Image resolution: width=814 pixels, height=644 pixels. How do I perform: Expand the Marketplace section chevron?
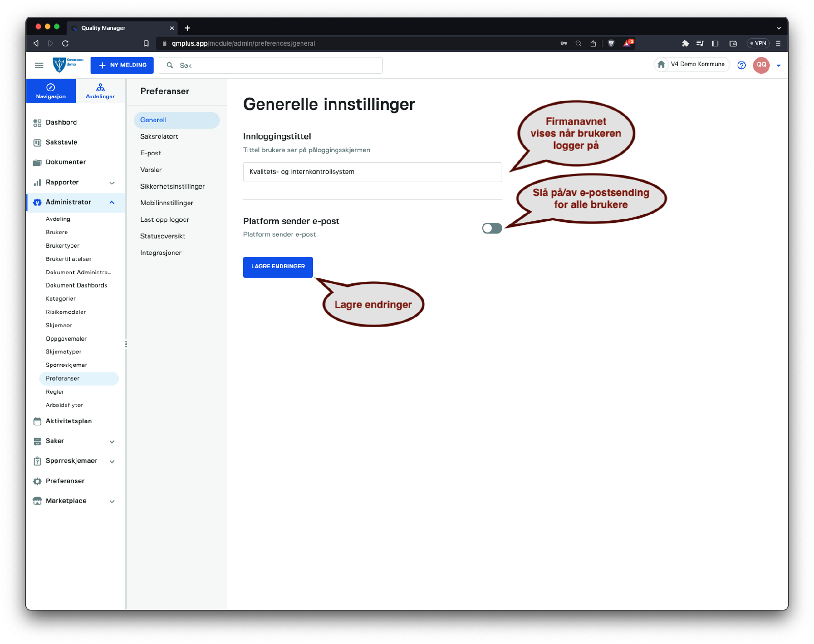[x=112, y=501]
